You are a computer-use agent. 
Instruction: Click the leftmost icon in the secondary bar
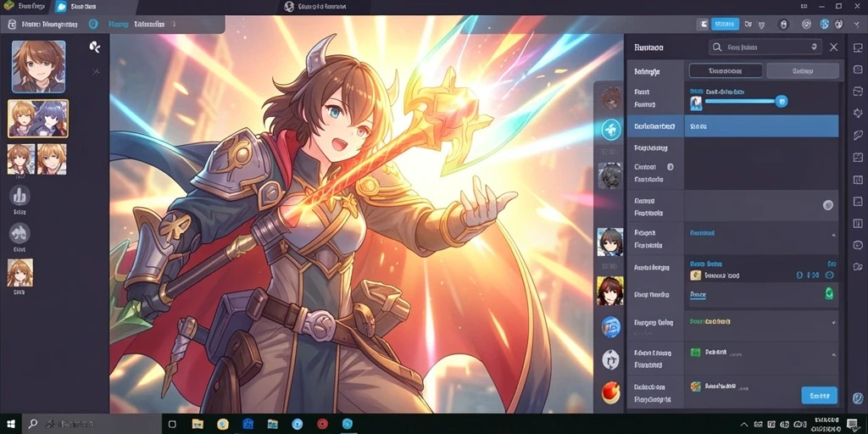pyautogui.click(x=12, y=25)
